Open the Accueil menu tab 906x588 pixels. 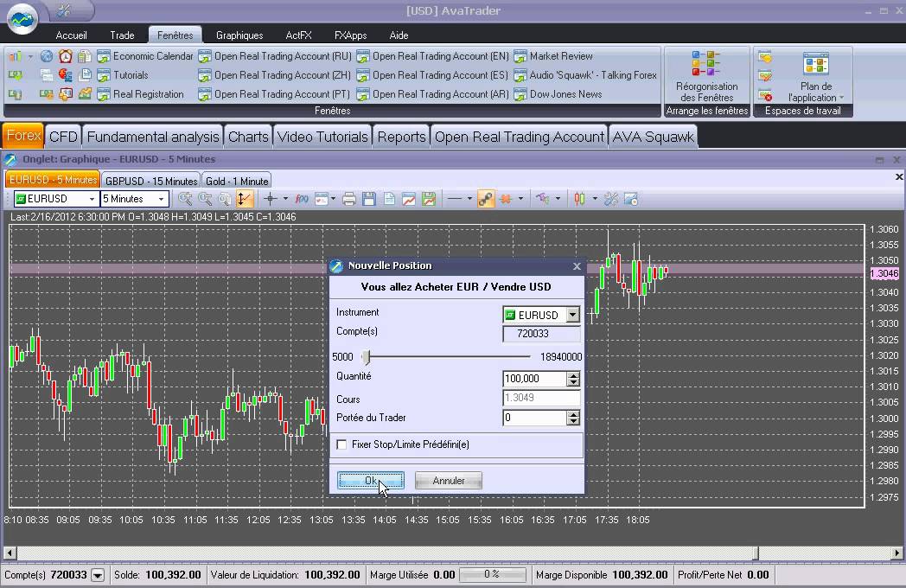[71, 35]
